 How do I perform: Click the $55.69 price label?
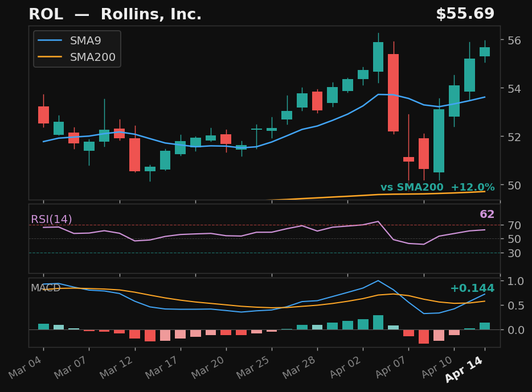[465, 14]
